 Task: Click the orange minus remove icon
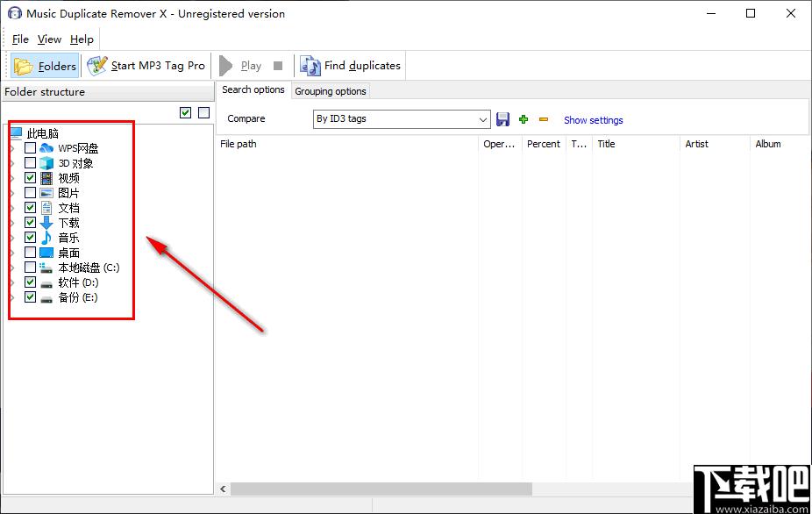543,119
